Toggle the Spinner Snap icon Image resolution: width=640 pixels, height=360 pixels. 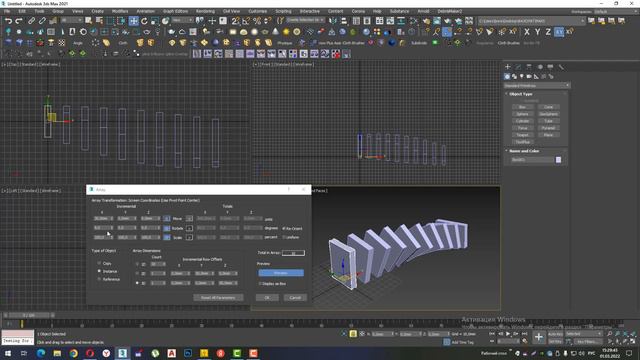tap(267, 21)
